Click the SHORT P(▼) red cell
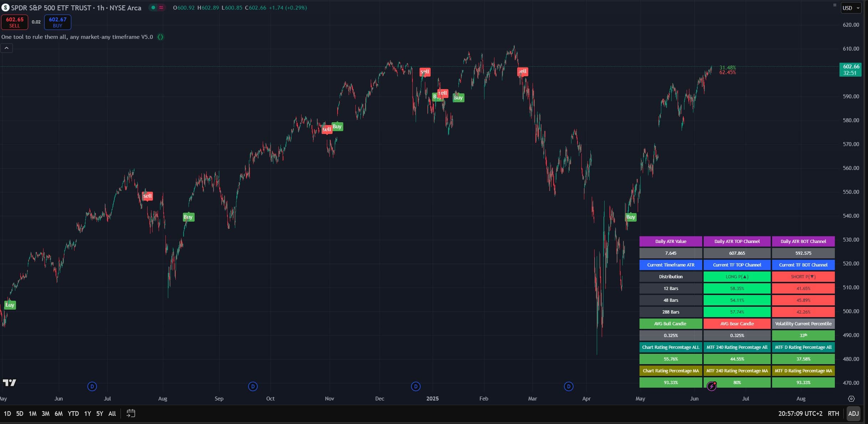 [803, 277]
